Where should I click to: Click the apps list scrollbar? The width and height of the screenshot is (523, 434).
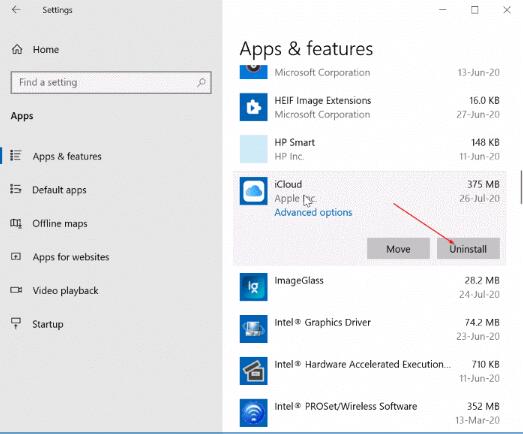(x=521, y=187)
